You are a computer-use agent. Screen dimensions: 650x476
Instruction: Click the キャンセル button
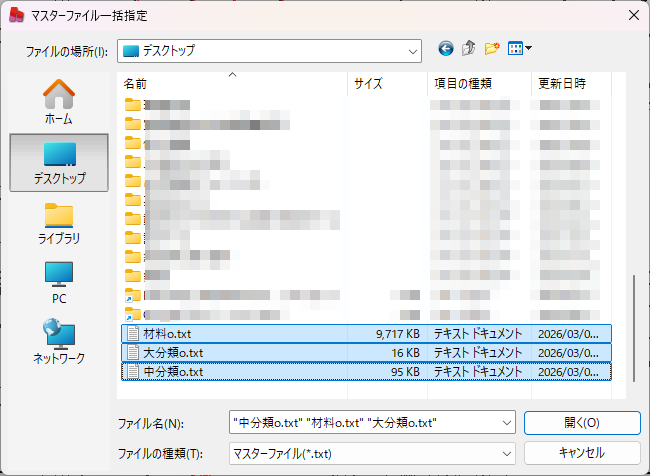(581, 452)
